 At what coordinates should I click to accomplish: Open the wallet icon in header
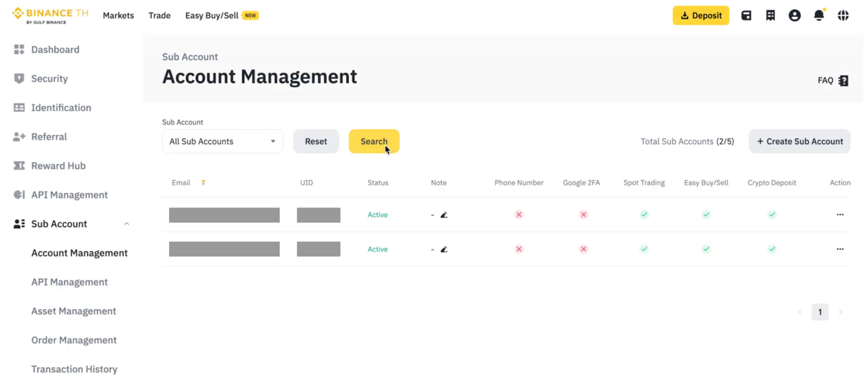pos(746,16)
